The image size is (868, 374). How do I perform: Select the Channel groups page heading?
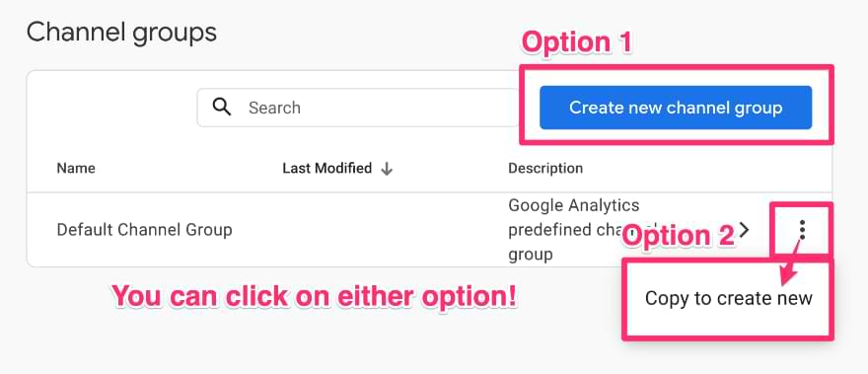click(121, 33)
